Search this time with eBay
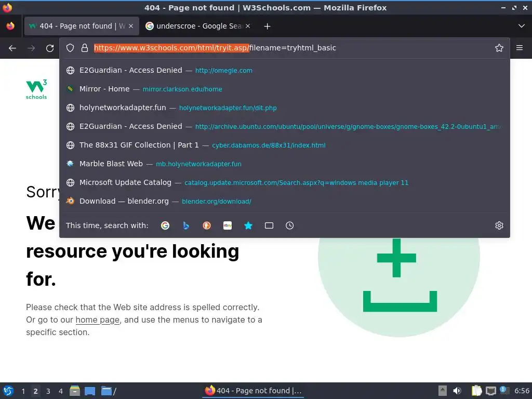This screenshot has height=399, width=532. pyautogui.click(x=228, y=225)
